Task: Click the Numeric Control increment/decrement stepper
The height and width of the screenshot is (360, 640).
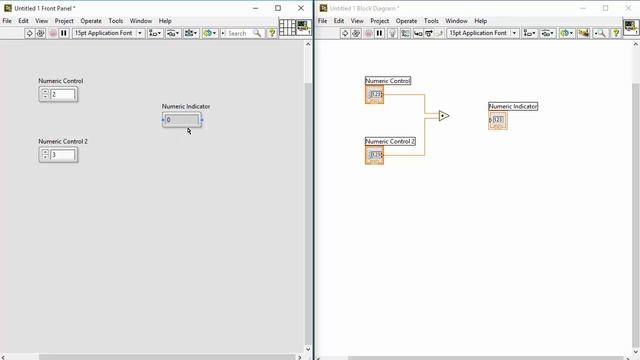Action: tap(45, 94)
